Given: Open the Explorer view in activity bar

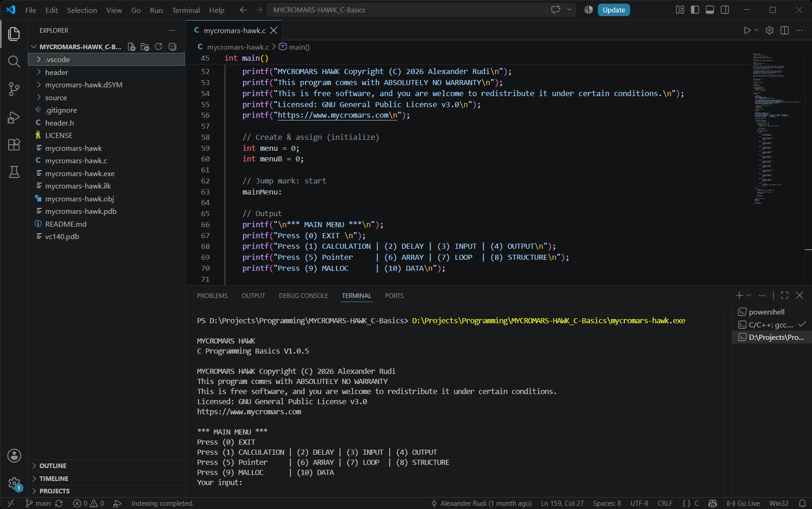Looking at the screenshot, I should coord(14,34).
